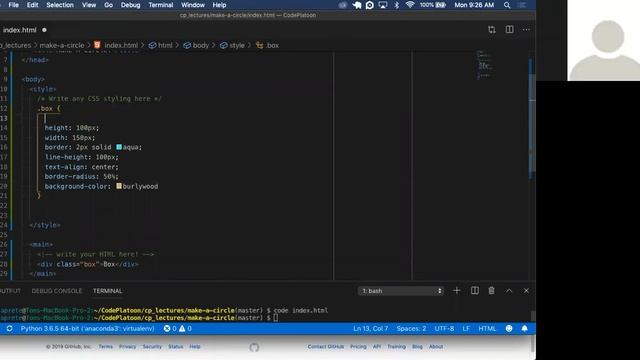Change encoding UTF-8 in status bar
Image resolution: width=640 pixels, height=360 pixels.
[444, 329]
